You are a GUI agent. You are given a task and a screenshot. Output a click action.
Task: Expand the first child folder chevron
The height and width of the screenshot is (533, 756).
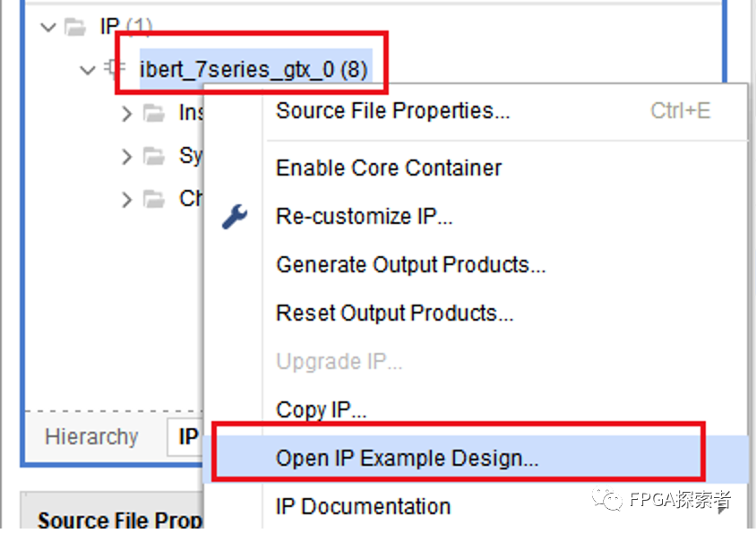(126, 113)
